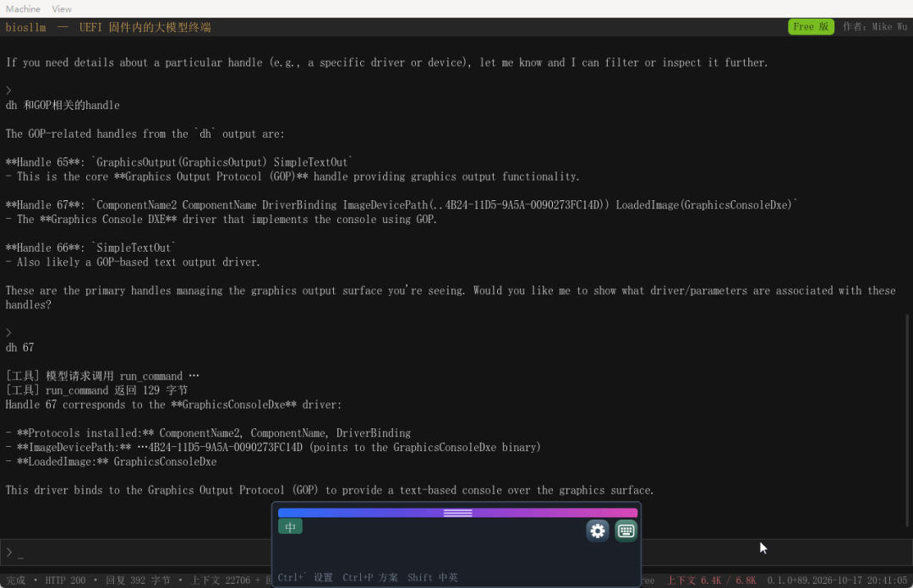Click the **Handle 66** SimpleTextOut line
This screenshot has height=588, width=913.
pyautogui.click(x=90, y=248)
